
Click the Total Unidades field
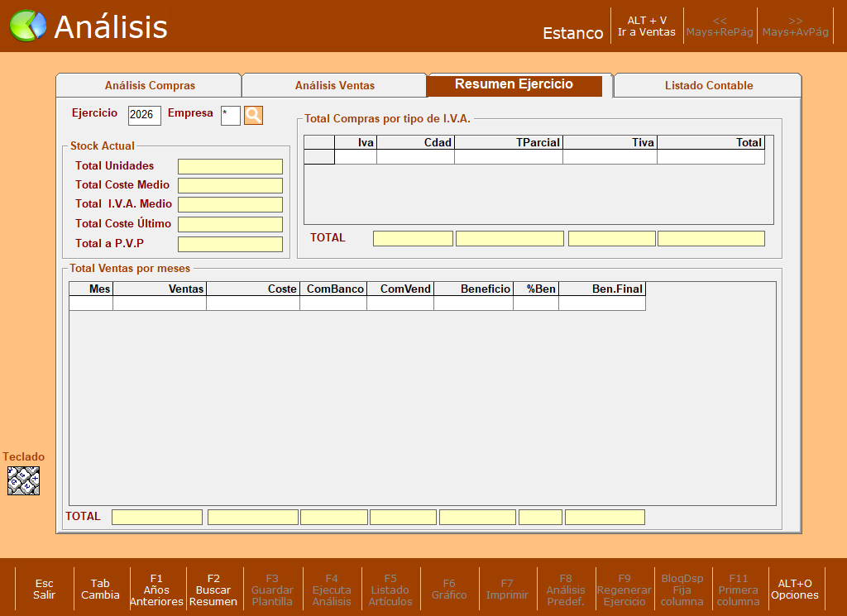(x=230, y=166)
